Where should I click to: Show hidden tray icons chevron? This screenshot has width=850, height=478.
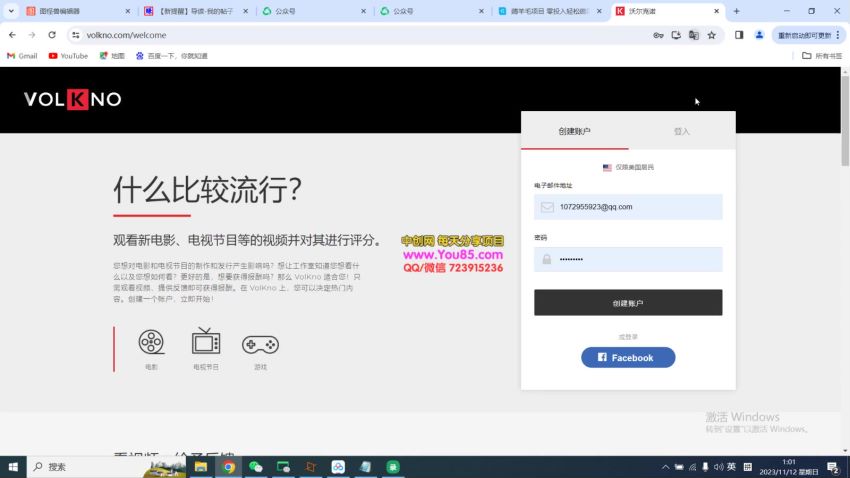tap(665, 467)
